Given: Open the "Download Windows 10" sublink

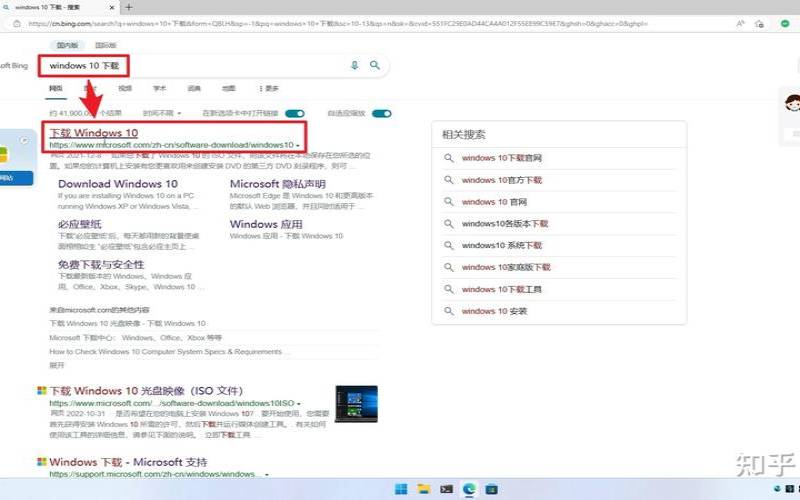Looking at the screenshot, I should [x=118, y=184].
